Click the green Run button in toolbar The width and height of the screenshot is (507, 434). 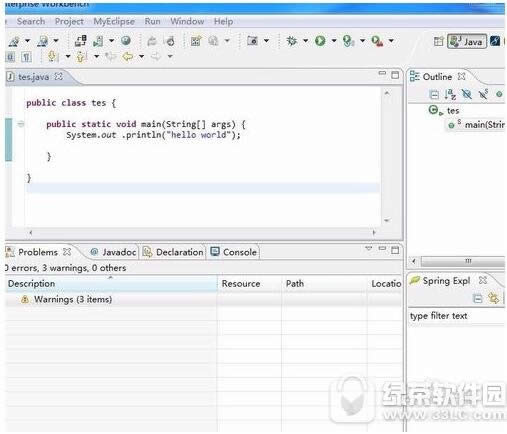pos(320,41)
